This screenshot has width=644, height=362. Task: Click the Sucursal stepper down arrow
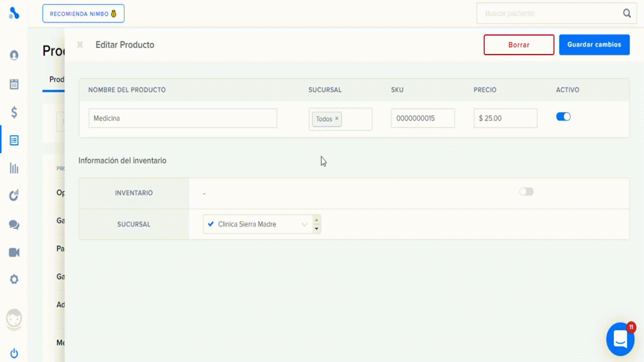pyautogui.click(x=316, y=229)
